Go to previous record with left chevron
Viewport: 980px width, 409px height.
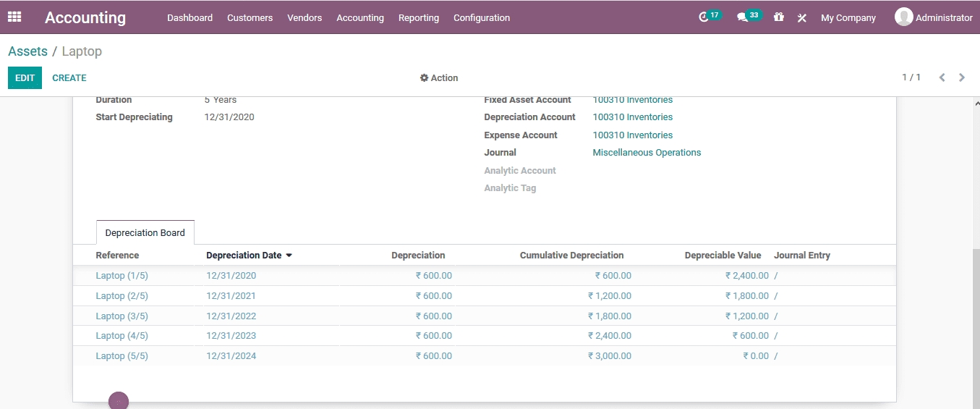[942, 77]
